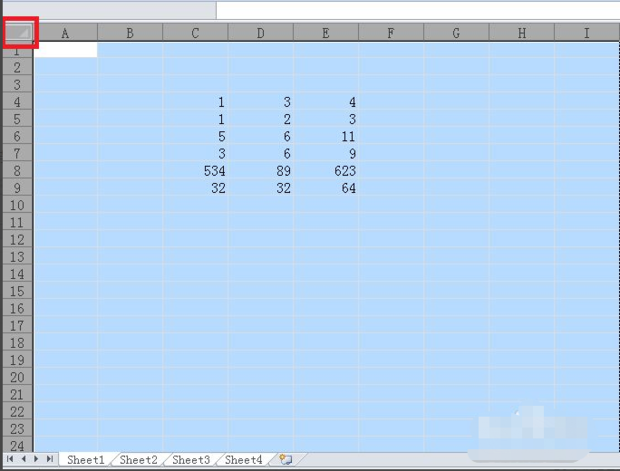
Task: Go to previous sheet navigation arrow
Action: pyautogui.click(x=23, y=459)
